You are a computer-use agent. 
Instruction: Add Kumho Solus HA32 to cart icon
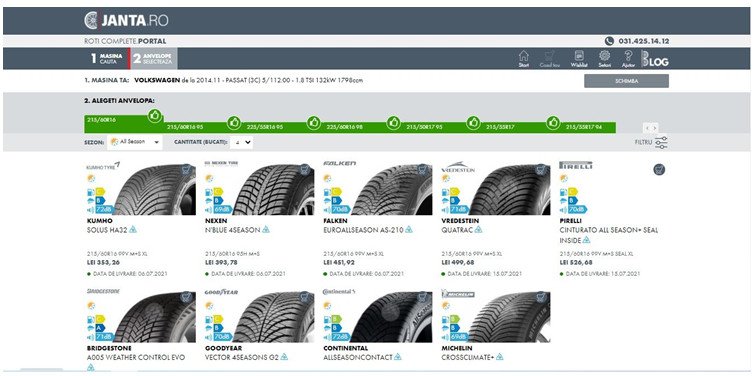[187, 170]
